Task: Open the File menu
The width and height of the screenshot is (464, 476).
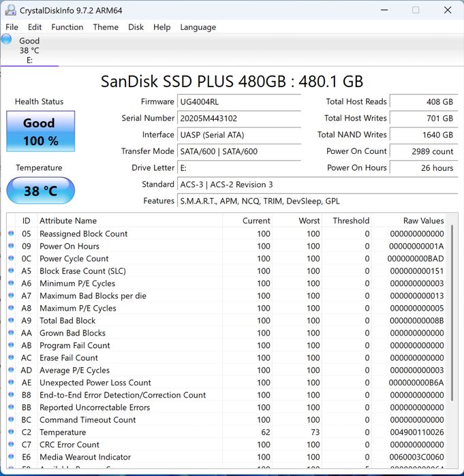Action: coord(12,27)
